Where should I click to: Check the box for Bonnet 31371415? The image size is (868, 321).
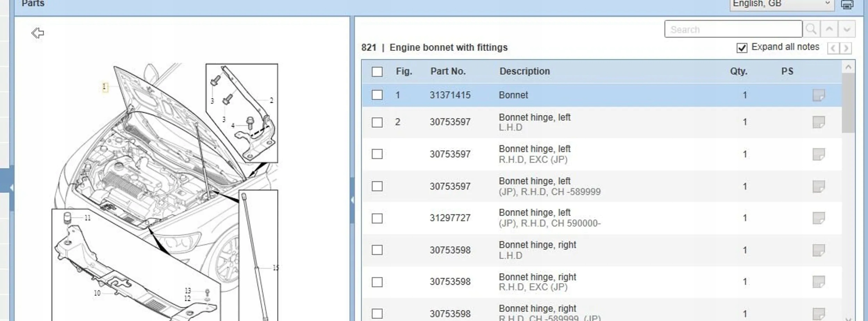[377, 95]
